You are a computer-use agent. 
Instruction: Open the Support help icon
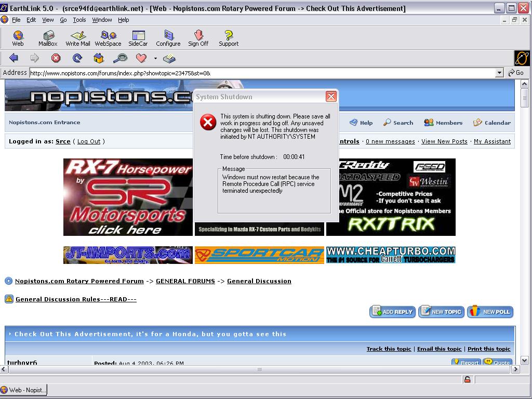point(228,38)
